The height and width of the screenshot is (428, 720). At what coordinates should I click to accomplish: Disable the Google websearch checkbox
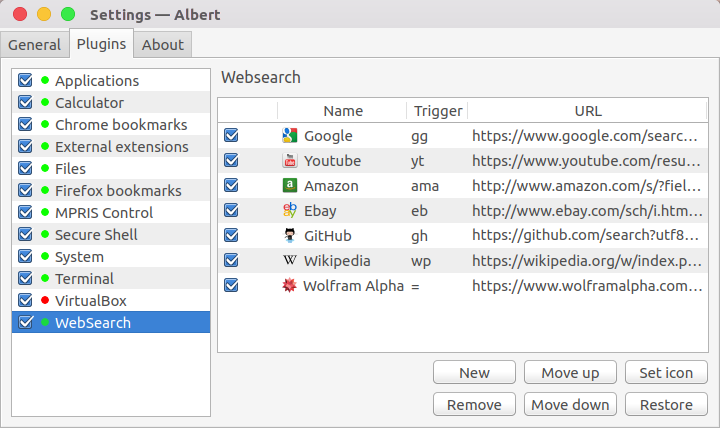(231, 135)
